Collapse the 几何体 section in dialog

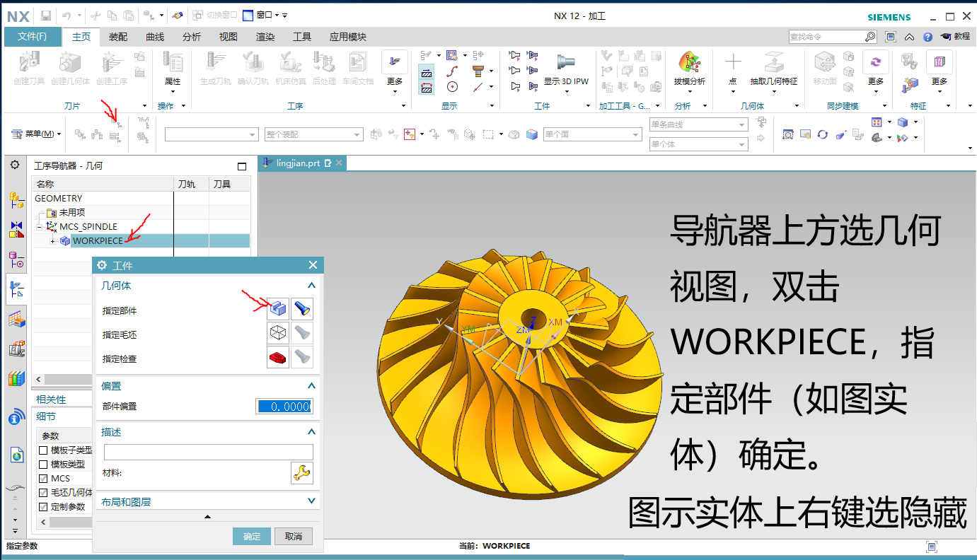point(311,286)
